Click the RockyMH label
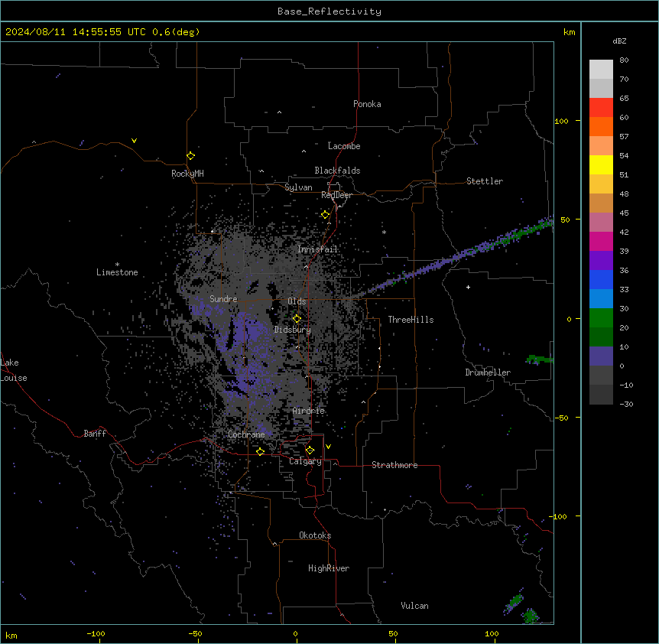The height and width of the screenshot is (644, 659). pos(187,174)
